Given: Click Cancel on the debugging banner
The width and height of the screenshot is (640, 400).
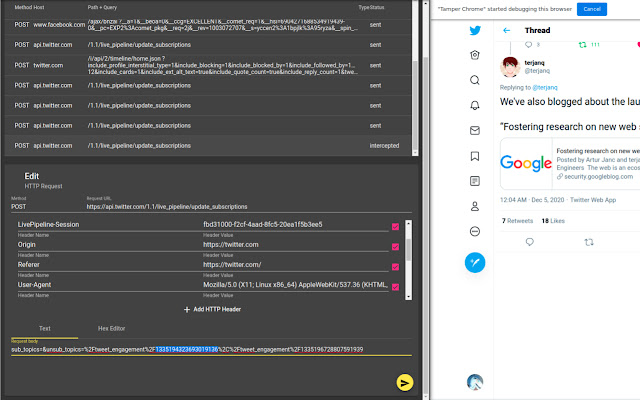Looking at the screenshot, I should [x=591, y=9].
